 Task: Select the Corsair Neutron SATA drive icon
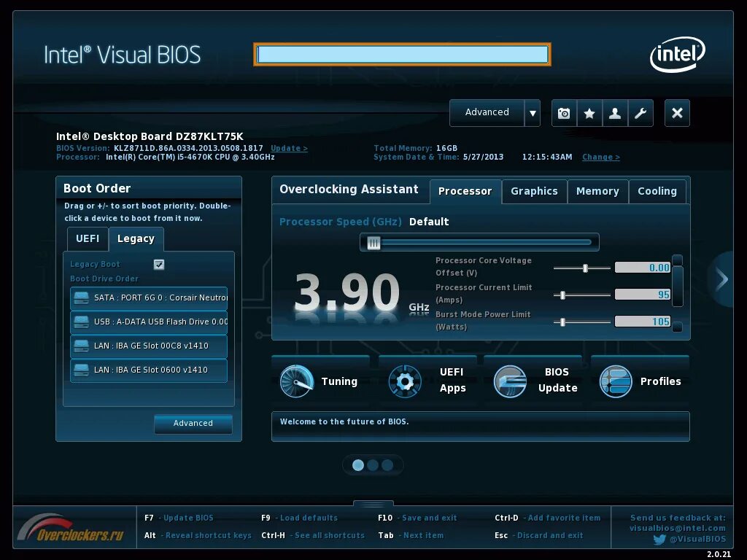tap(82, 298)
